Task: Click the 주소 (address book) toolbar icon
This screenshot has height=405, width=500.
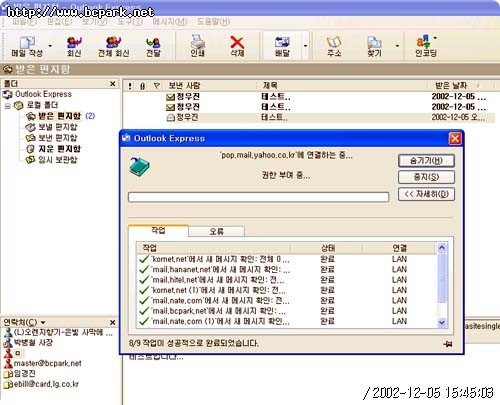Action: coord(334,46)
